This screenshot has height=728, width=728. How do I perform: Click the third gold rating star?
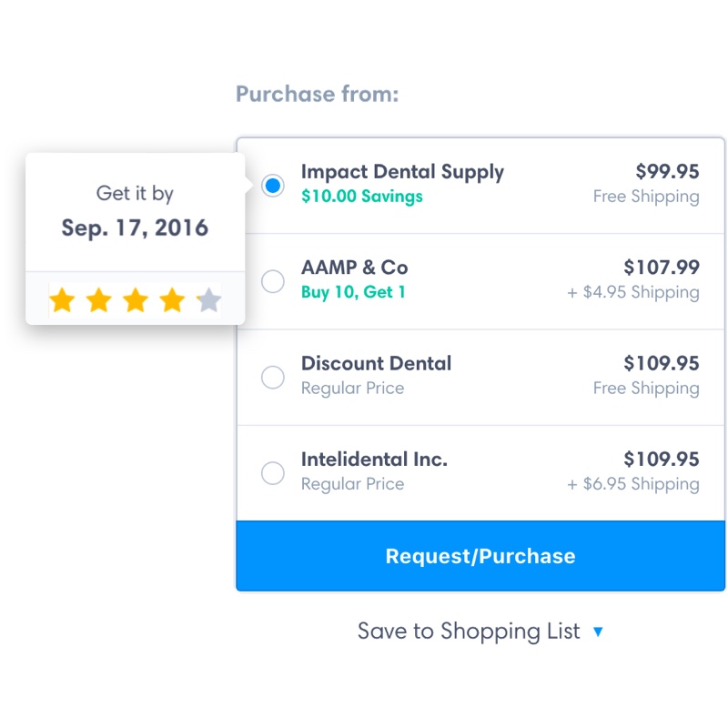point(136,300)
